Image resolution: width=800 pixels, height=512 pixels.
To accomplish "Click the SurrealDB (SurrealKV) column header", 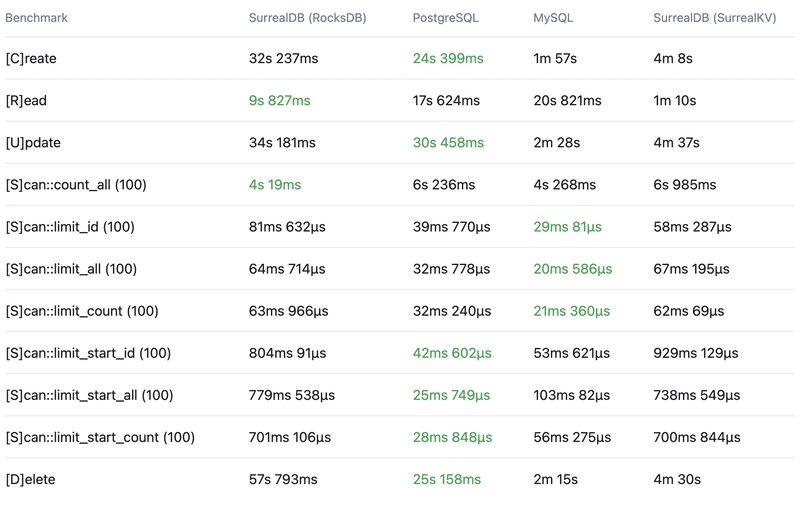I will pos(717,18).
